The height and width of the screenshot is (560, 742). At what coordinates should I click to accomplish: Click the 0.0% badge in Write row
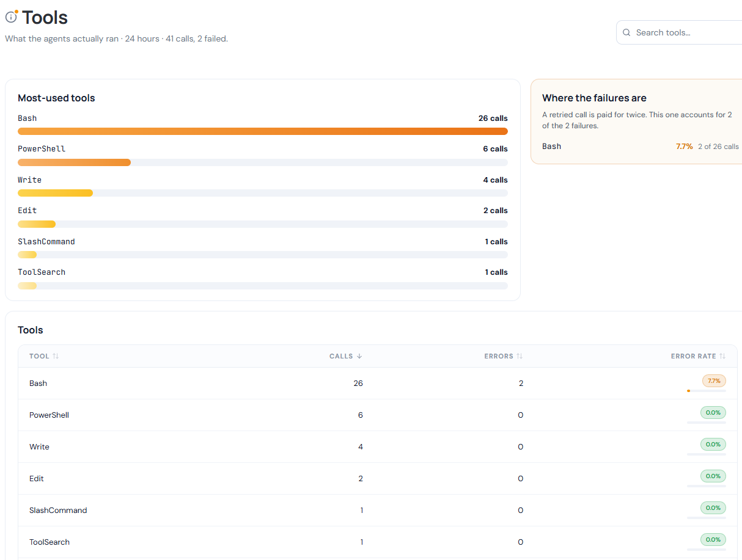tap(713, 444)
